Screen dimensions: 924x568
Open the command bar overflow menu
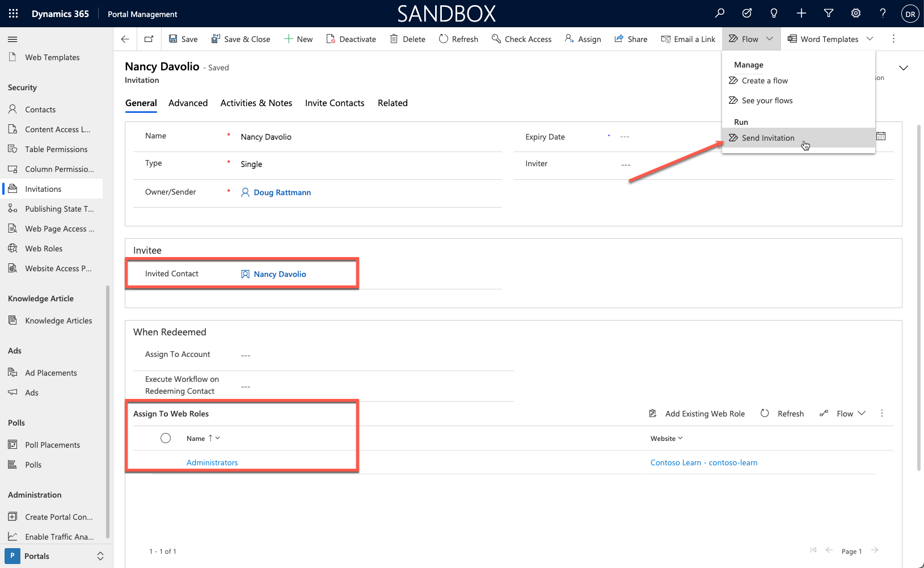click(893, 39)
